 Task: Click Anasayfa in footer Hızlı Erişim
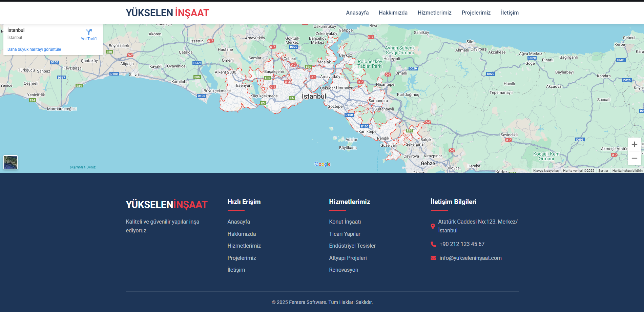click(x=238, y=222)
